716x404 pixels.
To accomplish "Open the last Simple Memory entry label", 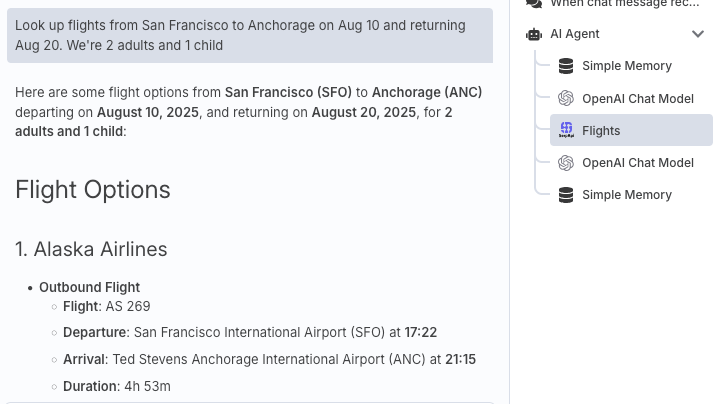I will tap(627, 195).
